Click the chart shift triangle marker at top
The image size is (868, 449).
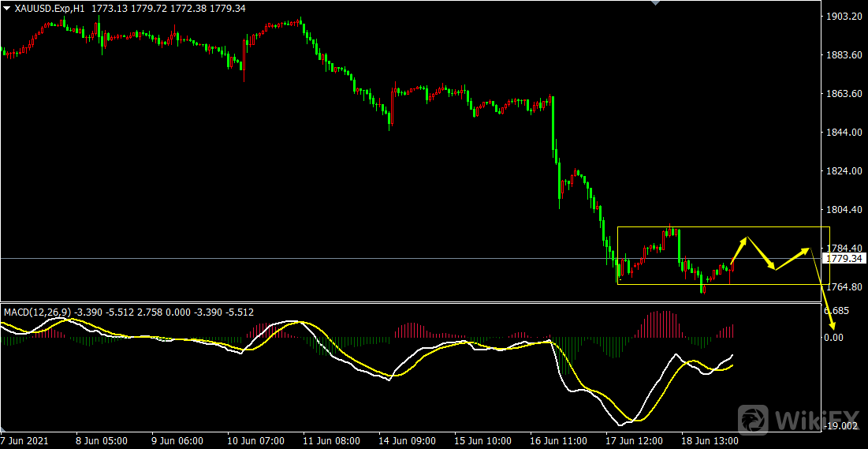pyautogui.click(x=654, y=3)
